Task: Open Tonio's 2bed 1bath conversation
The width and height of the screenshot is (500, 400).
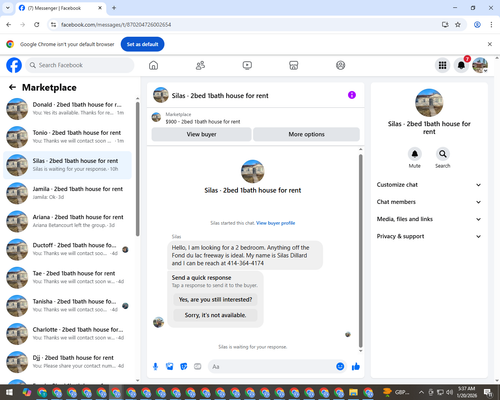Action: click(x=68, y=137)
